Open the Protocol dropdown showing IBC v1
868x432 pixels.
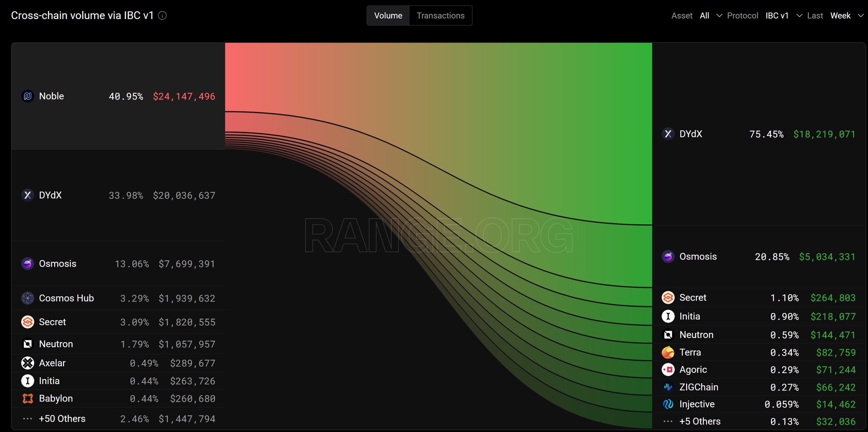coord(784,16)
